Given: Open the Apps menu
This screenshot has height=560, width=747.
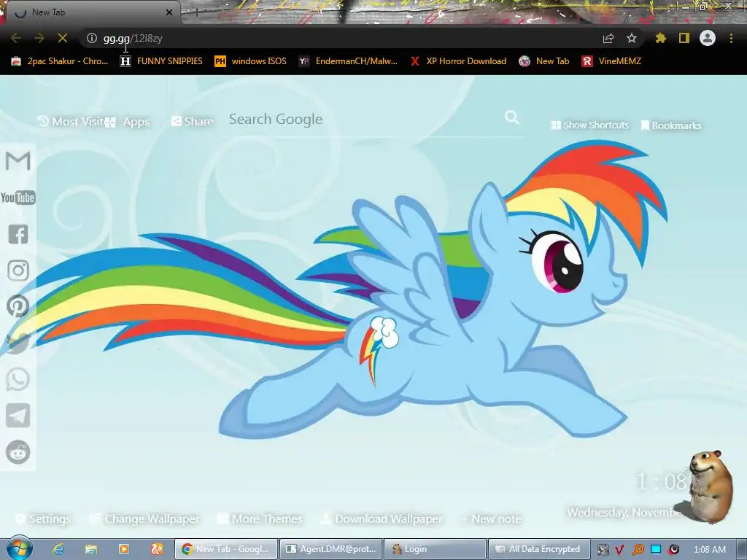Looking at the screenshot, I should pyautogui.click(x=128, y=122).
